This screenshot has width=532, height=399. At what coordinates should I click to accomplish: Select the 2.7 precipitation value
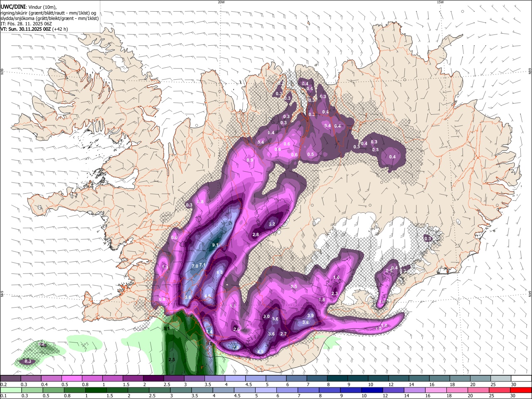(283, 334)
